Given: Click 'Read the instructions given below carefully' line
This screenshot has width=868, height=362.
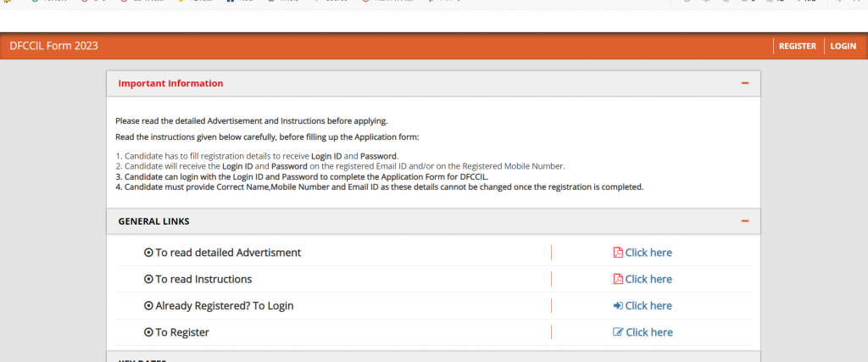Looking at the screenshot, I should coord(267,136).
